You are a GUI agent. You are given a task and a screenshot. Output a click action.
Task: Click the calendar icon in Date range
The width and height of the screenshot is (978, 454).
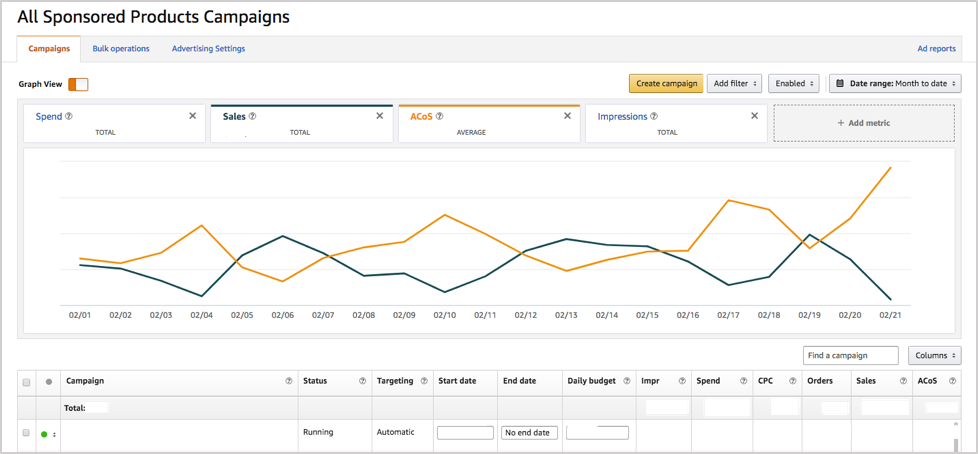[840, 83]
